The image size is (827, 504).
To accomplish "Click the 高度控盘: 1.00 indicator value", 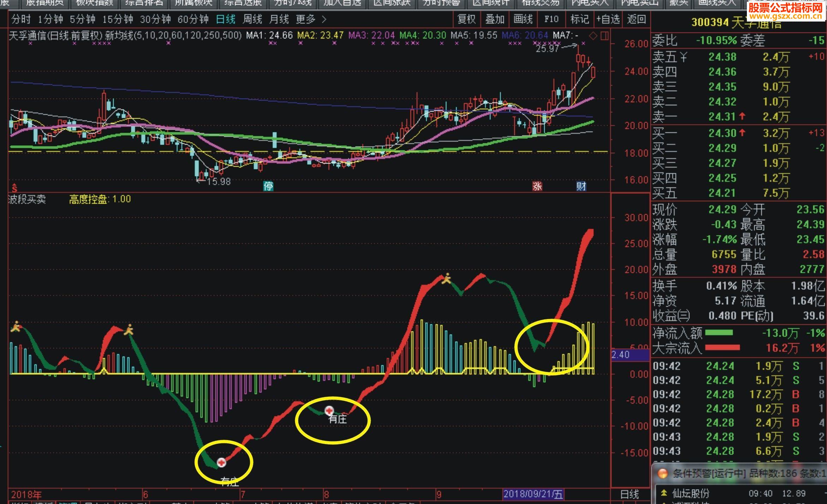I will coord(100,199).
